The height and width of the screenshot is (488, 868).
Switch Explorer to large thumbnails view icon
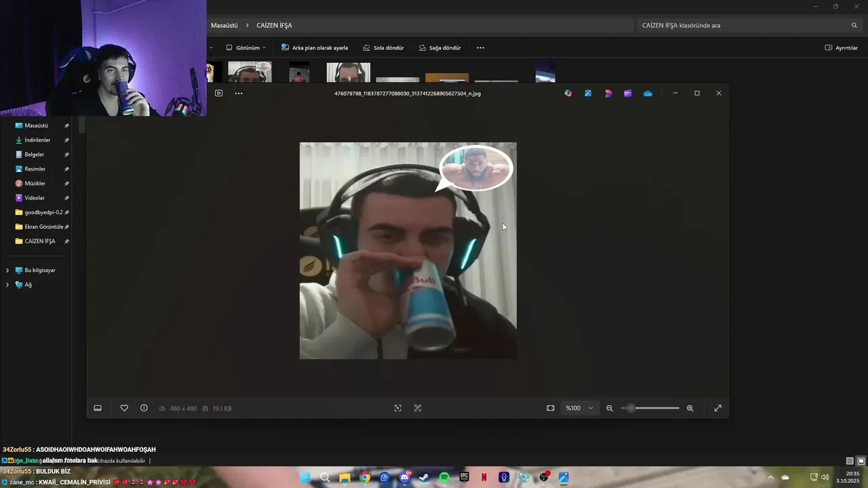861,461
